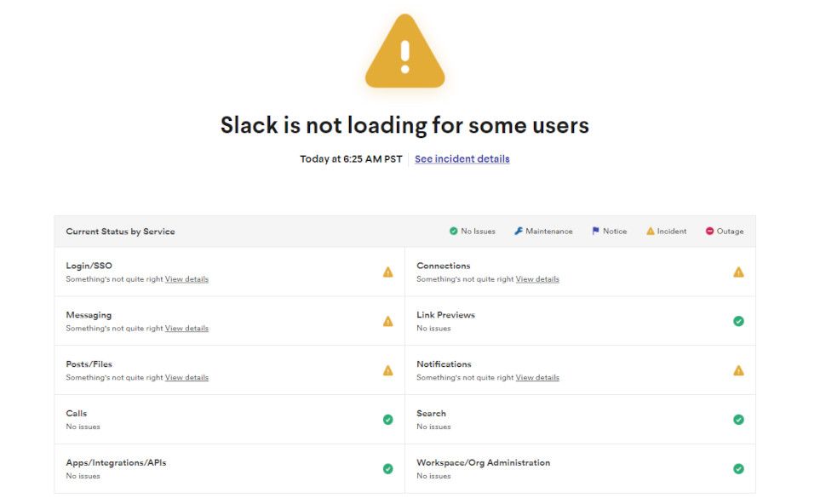Click the checkmark beside Workspace/Org Administration
This screenshot has height=504, width=826.
738,469
